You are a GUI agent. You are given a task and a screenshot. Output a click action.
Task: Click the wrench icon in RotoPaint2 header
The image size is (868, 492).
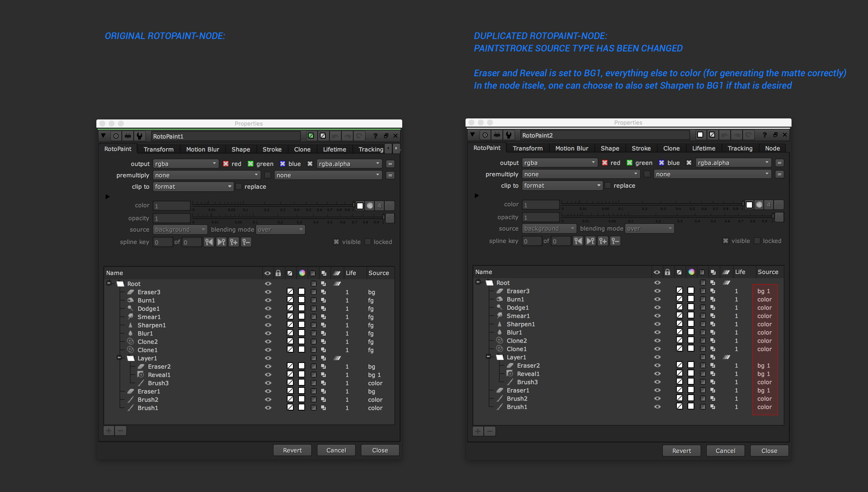click(508, 135)
